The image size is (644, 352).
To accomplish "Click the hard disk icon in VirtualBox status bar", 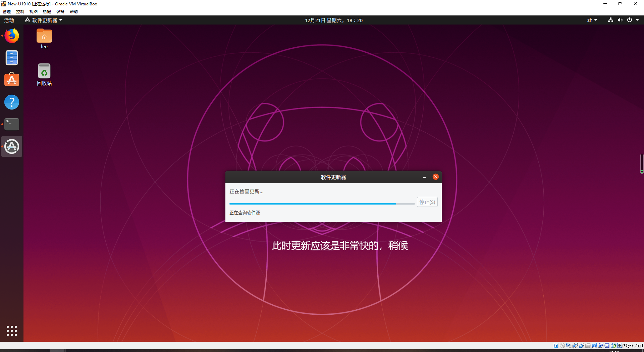I will pos(556,345).
